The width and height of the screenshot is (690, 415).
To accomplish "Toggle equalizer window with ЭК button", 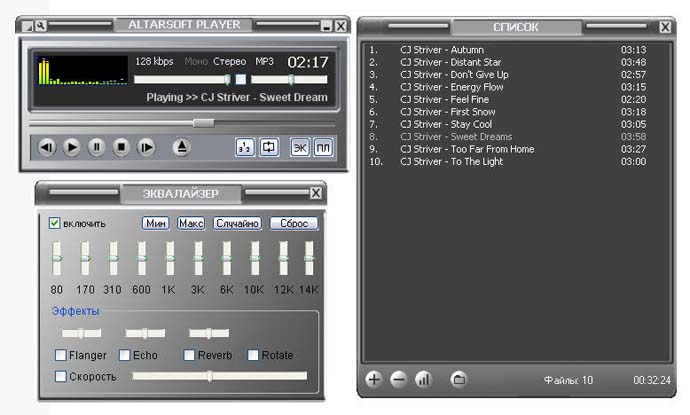I will (300, 147).
